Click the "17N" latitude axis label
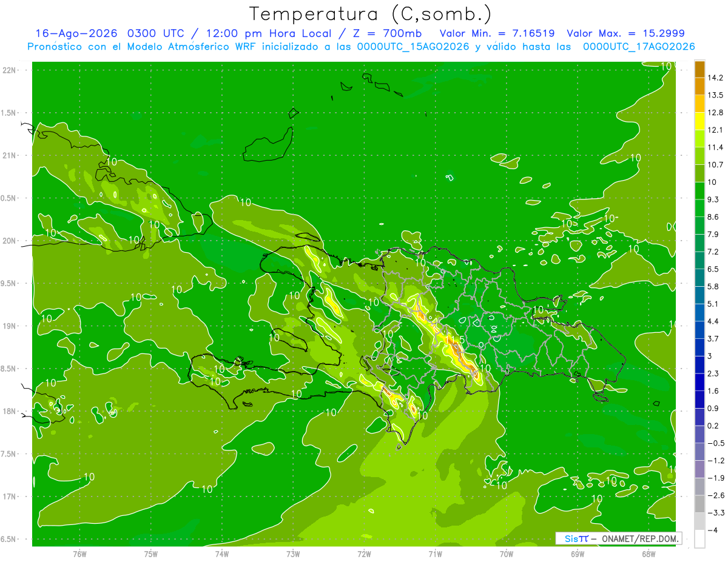Screen dimensions: 728x562 [9, 497]
